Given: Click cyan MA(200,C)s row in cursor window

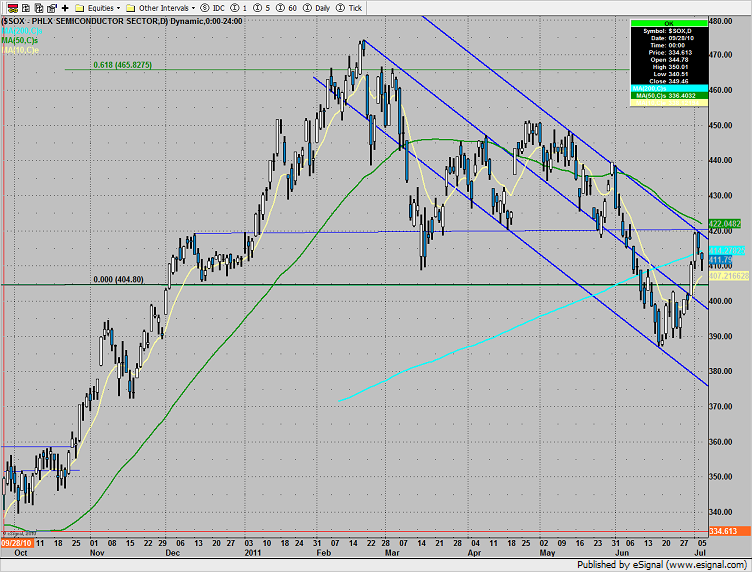Looking at the screenshot, I should [669, 89].
